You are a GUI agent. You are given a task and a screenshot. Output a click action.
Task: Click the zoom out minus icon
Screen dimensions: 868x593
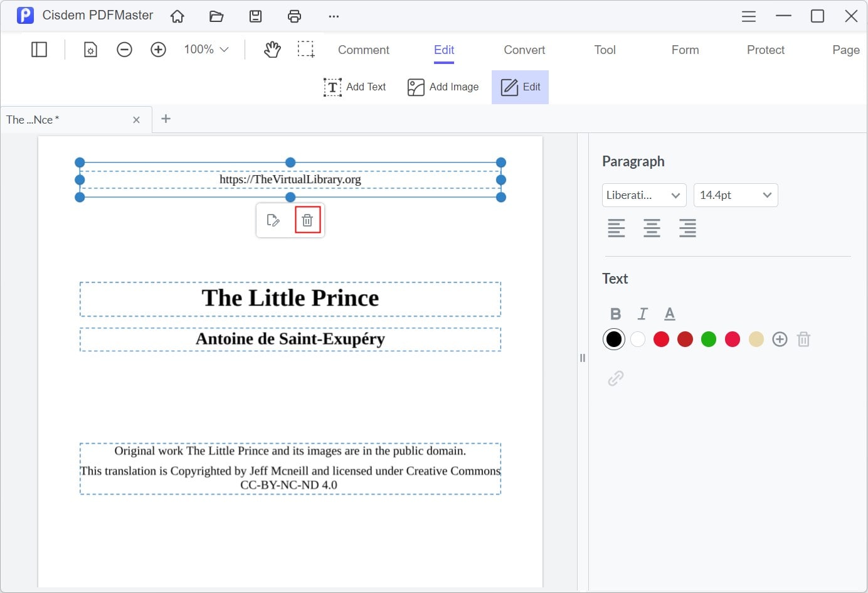click(x=124, y=50)
